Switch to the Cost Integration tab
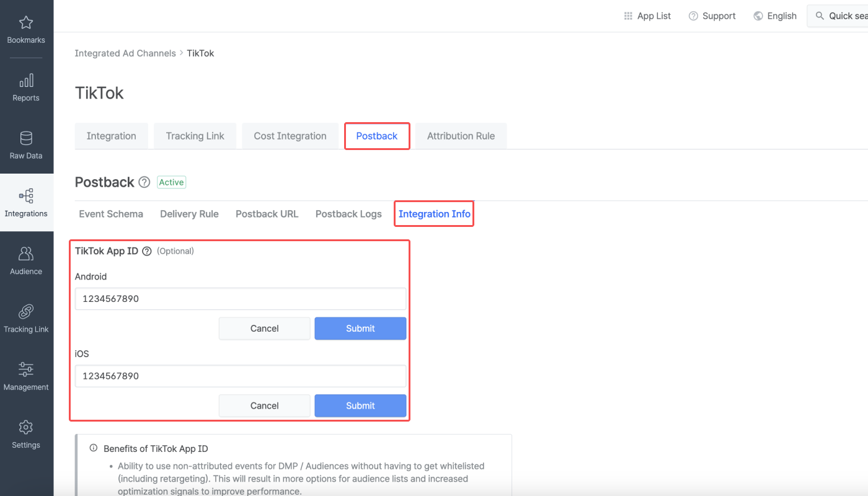The width and height of the screenshot is (868, 496). click(290, 136)
